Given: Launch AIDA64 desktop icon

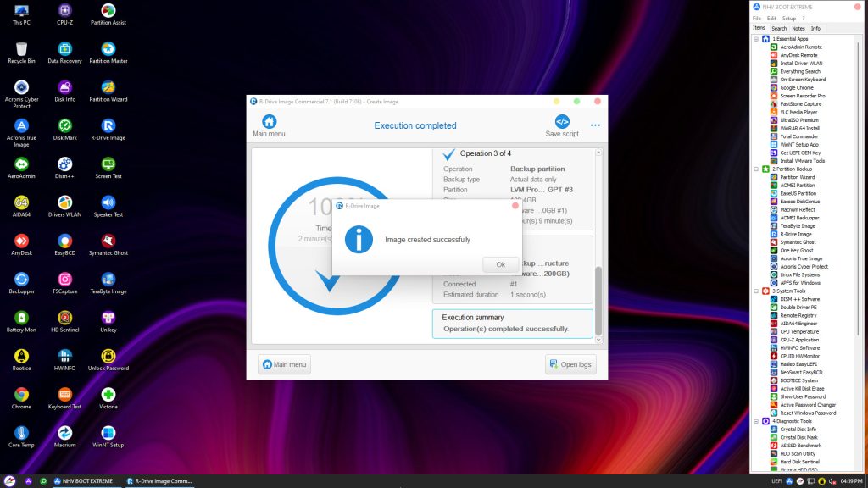Looking at the screenshot, I should (x=21, y=207).
